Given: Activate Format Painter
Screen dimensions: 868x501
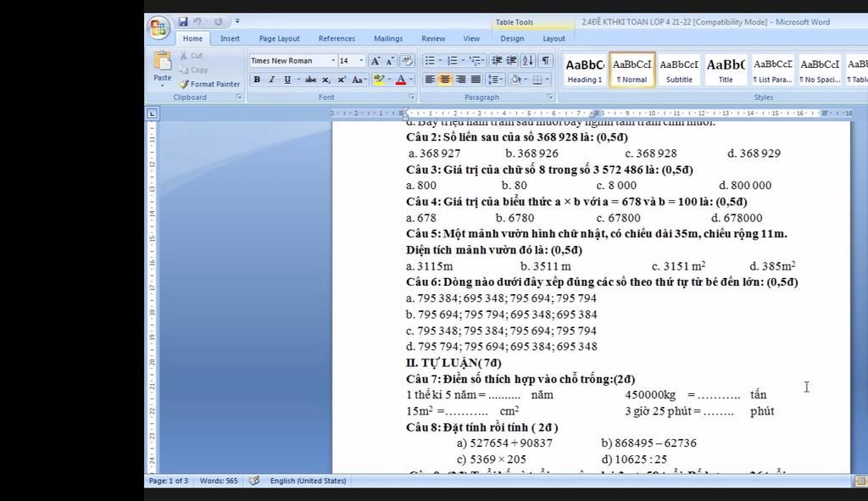Looking at the screenshot, I should pos(209,84).
